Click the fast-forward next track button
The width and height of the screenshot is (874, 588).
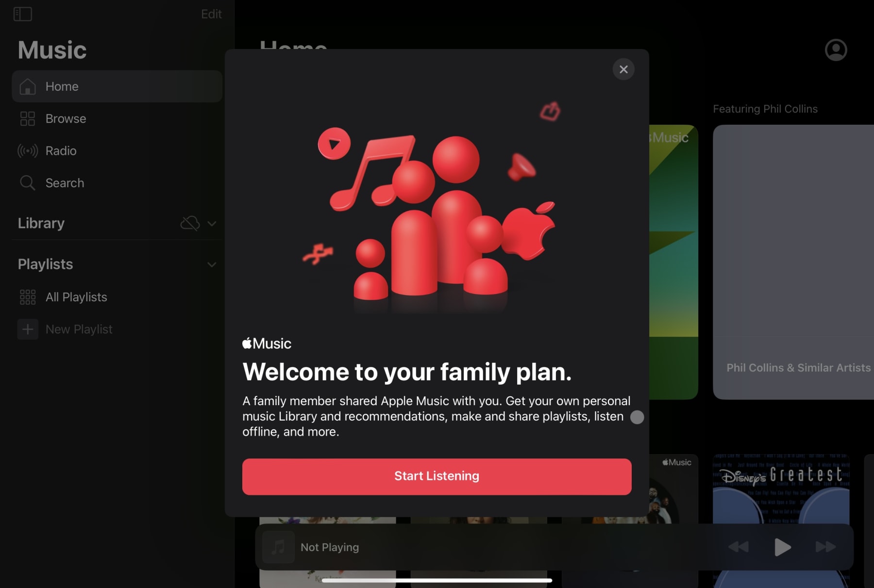click(825, 547)
